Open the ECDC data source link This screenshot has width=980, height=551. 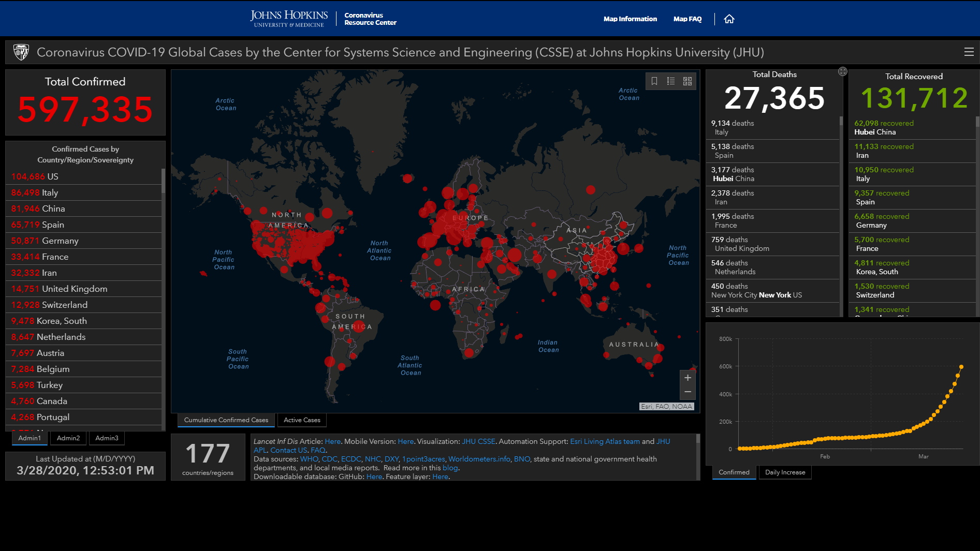click(351, 459)
